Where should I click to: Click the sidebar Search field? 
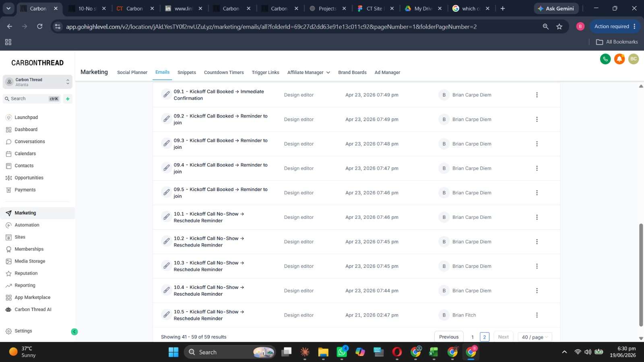pyautogui.click(x=32, y=99)
